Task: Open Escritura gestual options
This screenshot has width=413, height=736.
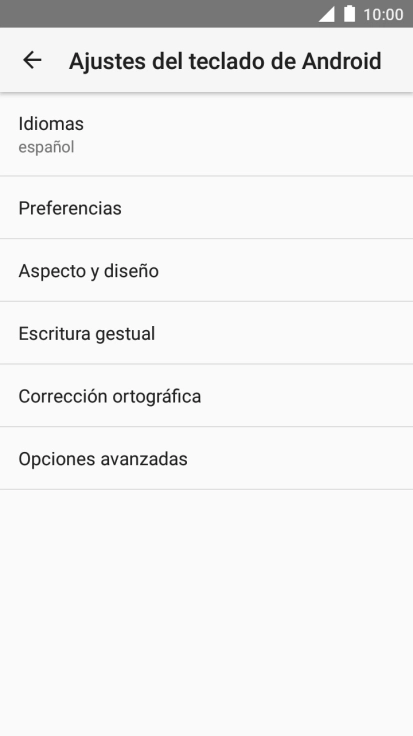Action: [x=206, y=333]
